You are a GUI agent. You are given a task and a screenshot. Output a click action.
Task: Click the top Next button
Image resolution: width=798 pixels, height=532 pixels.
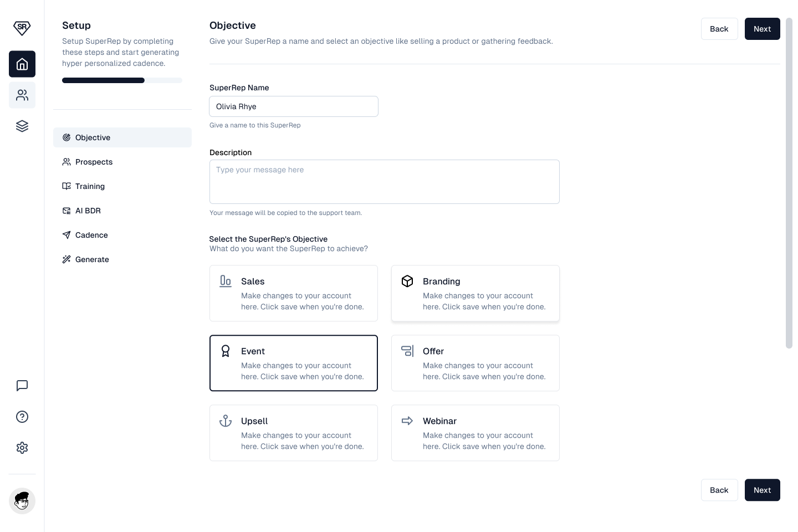click(762, 29)
